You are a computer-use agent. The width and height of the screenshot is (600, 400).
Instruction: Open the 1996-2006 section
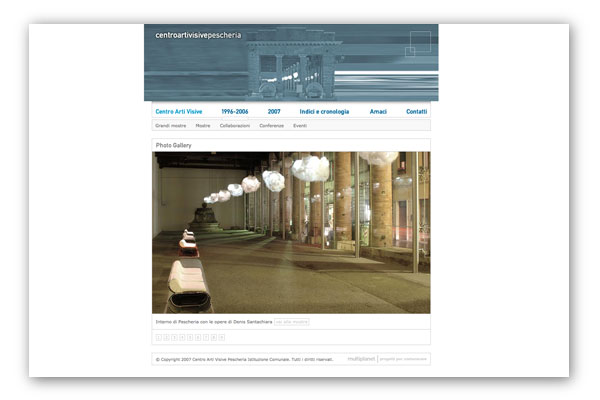coord(235,112)
